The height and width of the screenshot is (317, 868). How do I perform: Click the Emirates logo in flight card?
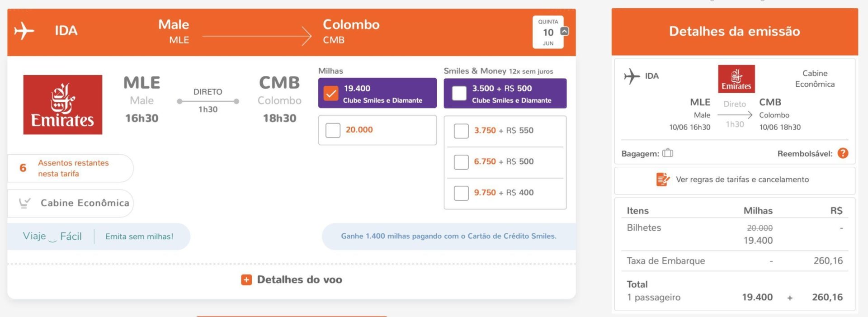pyautogui.click(x=63, y=105)
